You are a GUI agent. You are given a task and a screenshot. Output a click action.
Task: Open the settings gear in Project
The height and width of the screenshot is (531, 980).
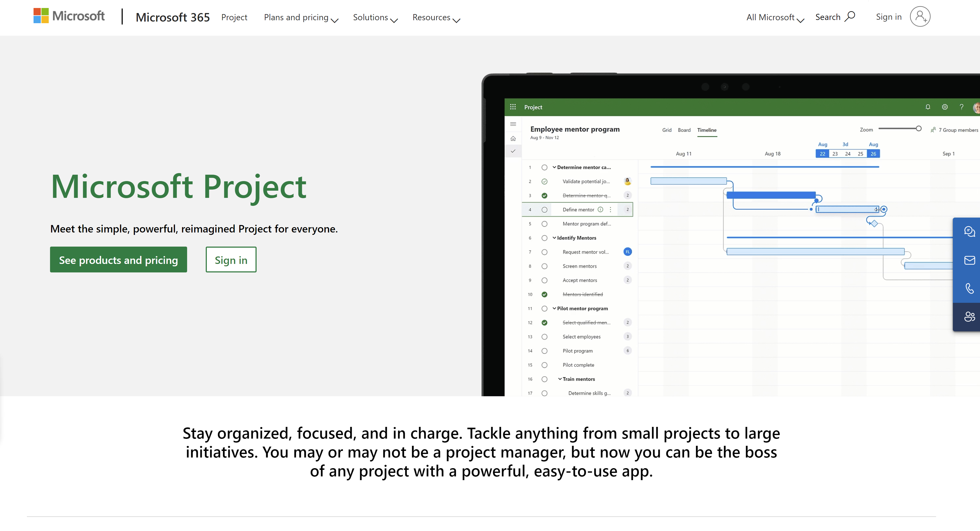(x=945, y=107)
